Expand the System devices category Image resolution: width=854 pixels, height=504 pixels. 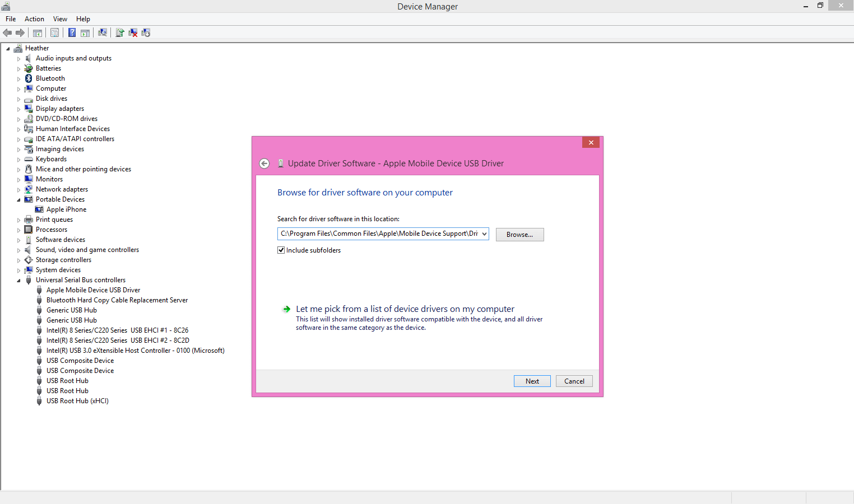point(18,270)
